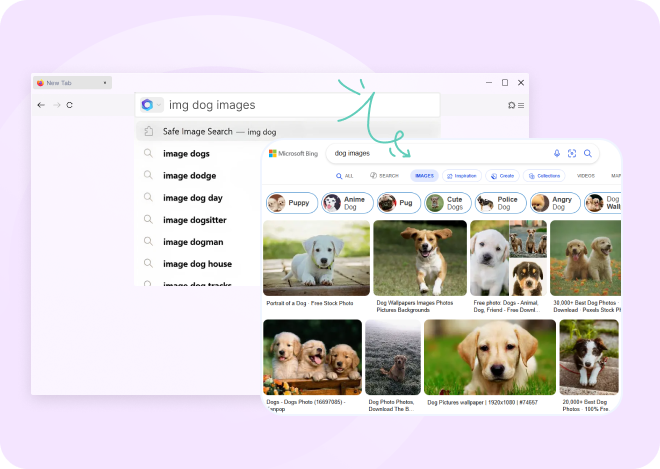The width and height of the screenshot is (660, 469).
Task: Open the 'Portrait of a Dog' white puppy thumbnail
Action: (316, 258)
